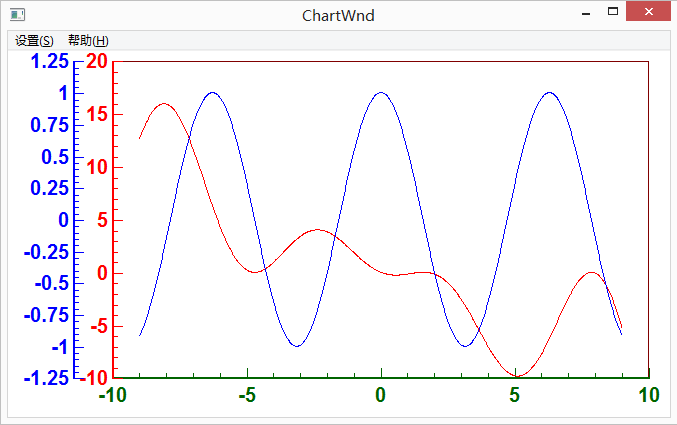Image resolution: width=677 pixels, height=425 pixels.
Task: Minimize the ChartWnd window
Action: click(x=586, y=13)
